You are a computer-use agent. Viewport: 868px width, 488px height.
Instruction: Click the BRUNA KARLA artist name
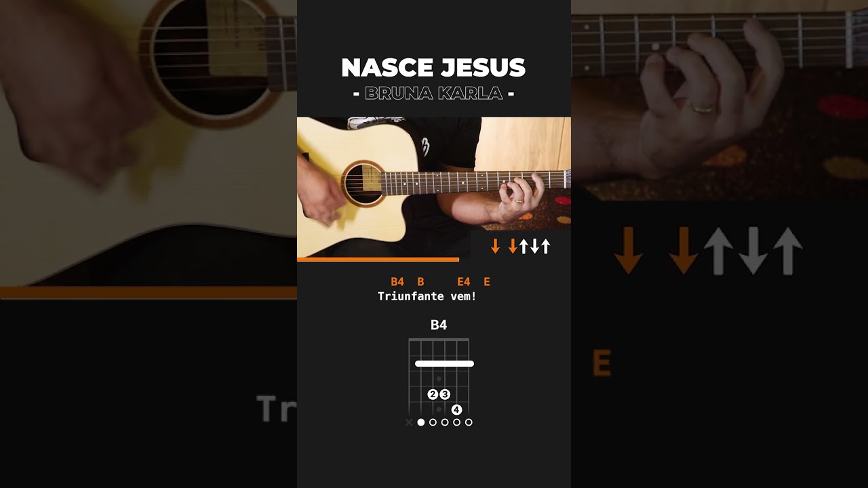point(434,93)
